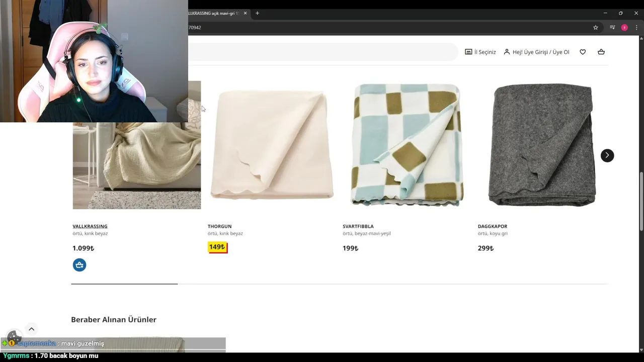Bookmark page with the star icon
Screen dimensions: 644x362
click(596, 28)
